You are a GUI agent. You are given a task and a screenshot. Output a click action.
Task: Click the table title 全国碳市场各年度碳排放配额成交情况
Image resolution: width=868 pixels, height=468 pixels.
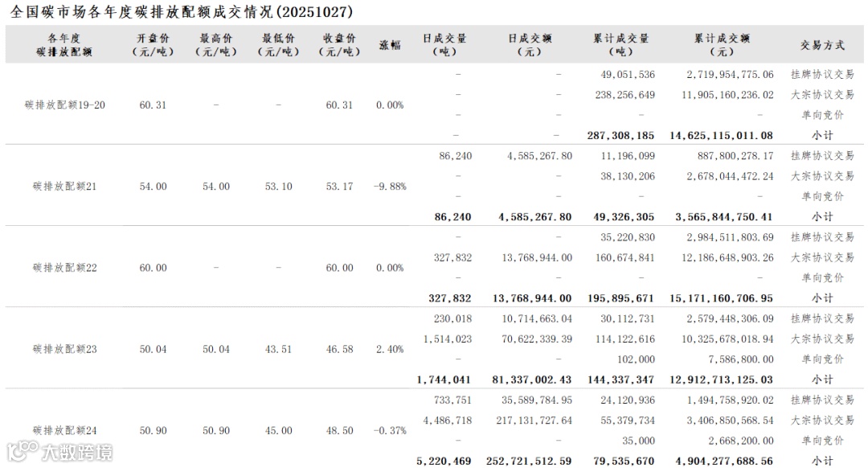[x=142, y=11]
